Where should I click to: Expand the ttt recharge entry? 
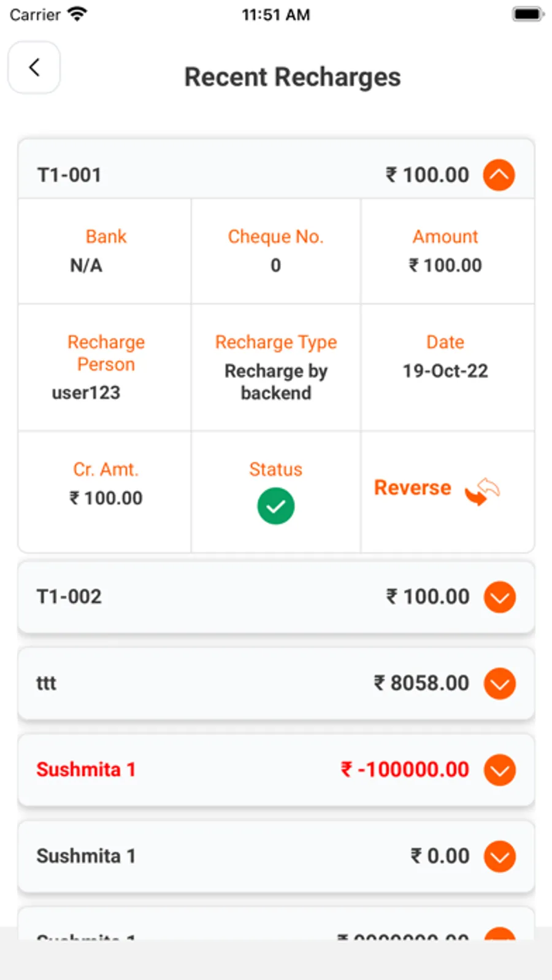499,683
